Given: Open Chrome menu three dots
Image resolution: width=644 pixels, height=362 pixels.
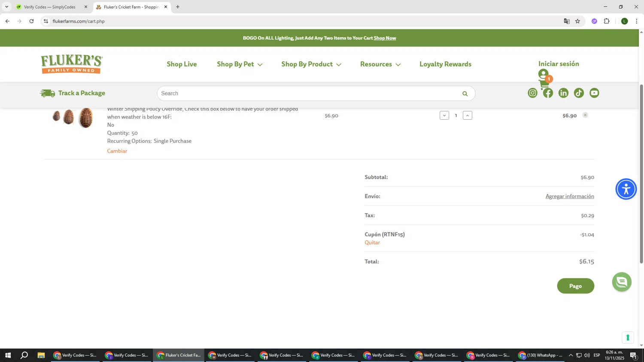Looking at the screenshot, I should pos(637,21).
